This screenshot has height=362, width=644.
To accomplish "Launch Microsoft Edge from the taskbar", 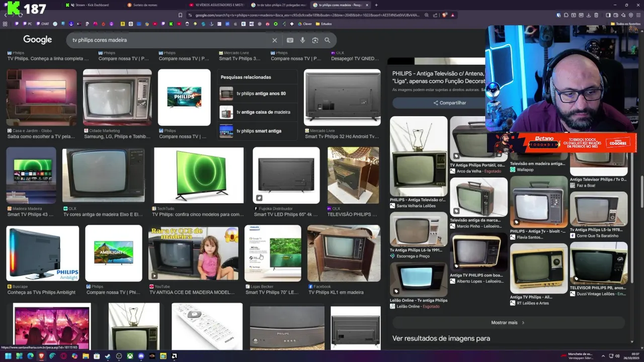I will click(30, 356).
